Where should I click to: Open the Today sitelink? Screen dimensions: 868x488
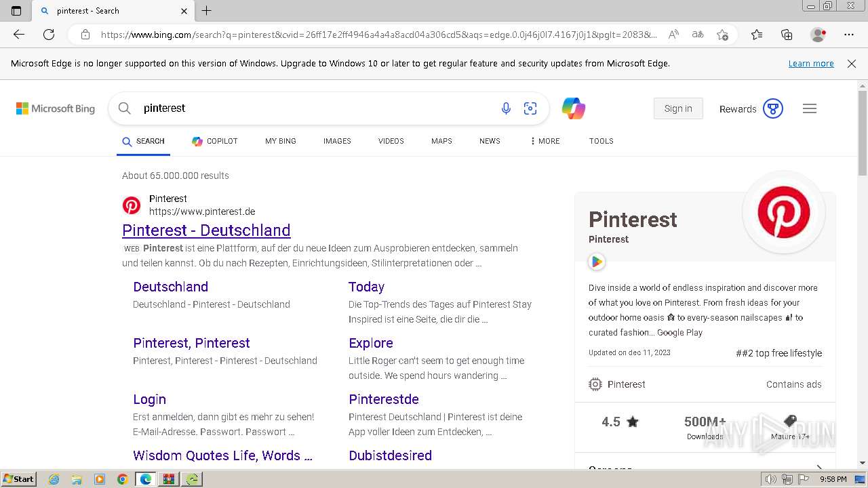[366, 287]
